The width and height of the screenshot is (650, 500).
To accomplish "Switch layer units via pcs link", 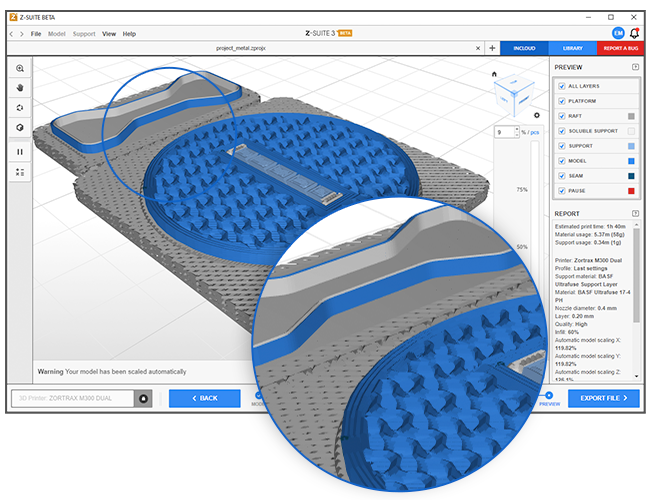I will (x=535, y=132).
